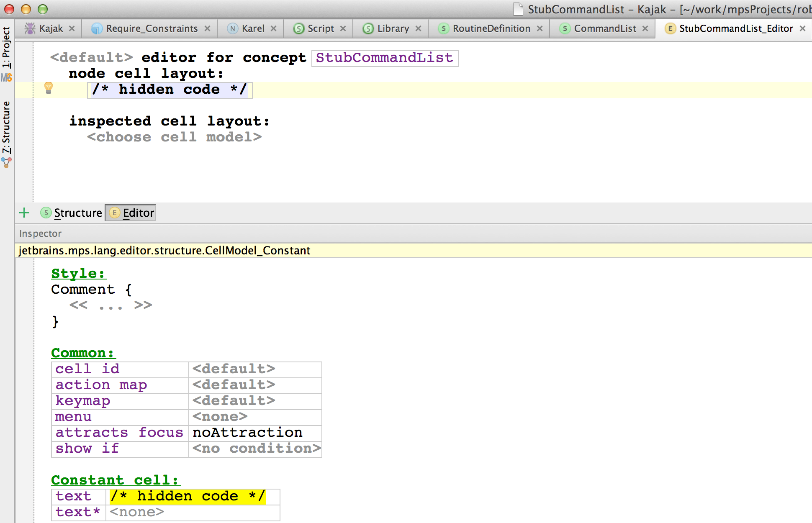Select the Editor aspect tab
The image size is (812, 523).
click(x=131, y=213)
